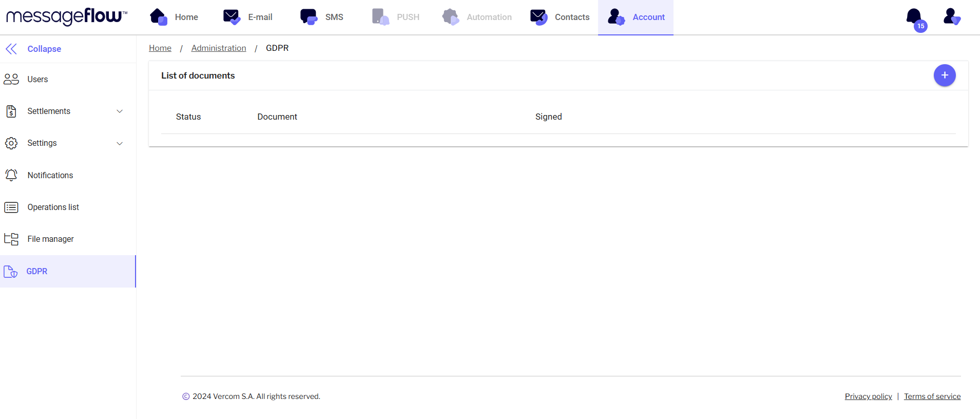Image resolution: width=980 pixels, height=419 pixels.
Task: Open the File manager sidebar item
Action: click(50, 239)
